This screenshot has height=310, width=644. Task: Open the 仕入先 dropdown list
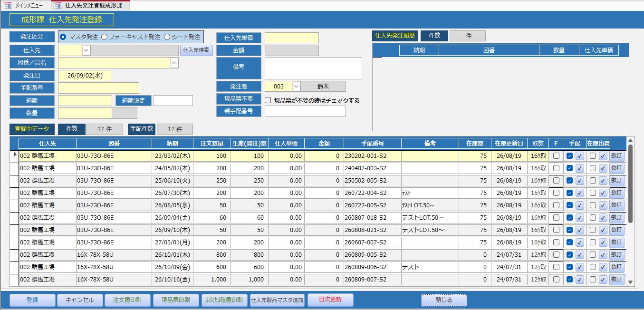(x=86, y=50)
